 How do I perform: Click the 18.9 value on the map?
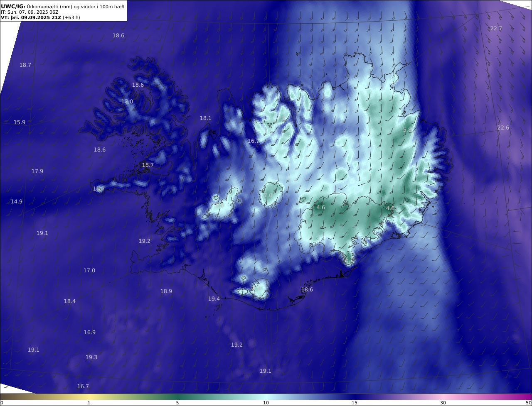pyautogui.click(x=166, y=291)
